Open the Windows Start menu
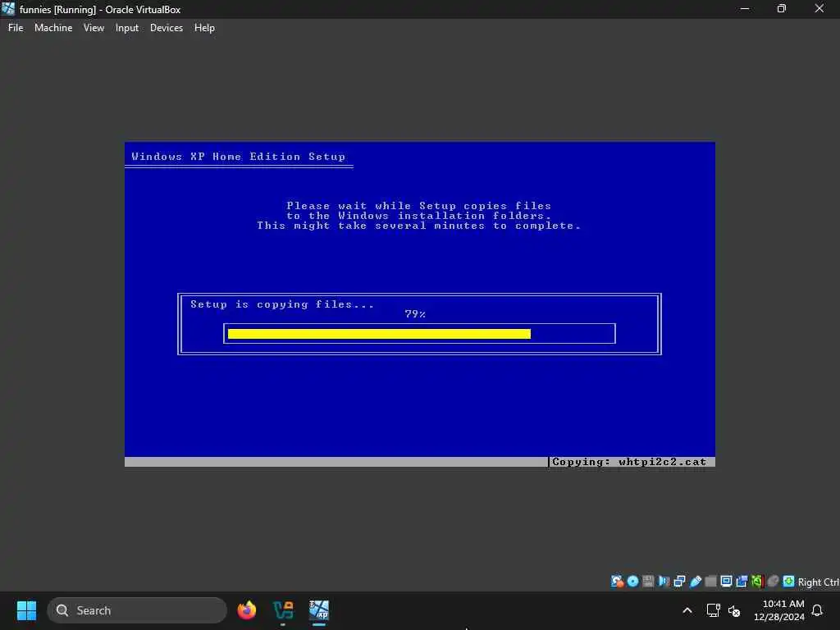The width and height of the screenshot is (840, 630). coord(26,610)
